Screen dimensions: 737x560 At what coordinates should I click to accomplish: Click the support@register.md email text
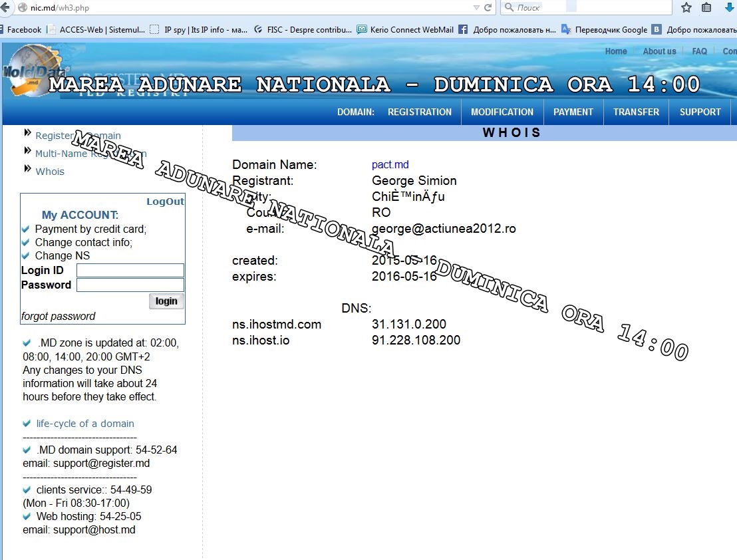tap(102, 463)
